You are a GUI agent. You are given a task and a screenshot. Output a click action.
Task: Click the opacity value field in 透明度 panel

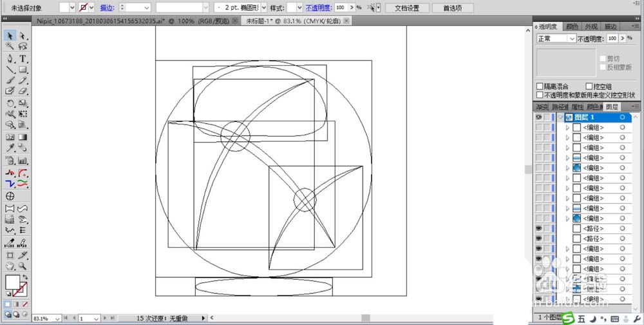point(612,39)
